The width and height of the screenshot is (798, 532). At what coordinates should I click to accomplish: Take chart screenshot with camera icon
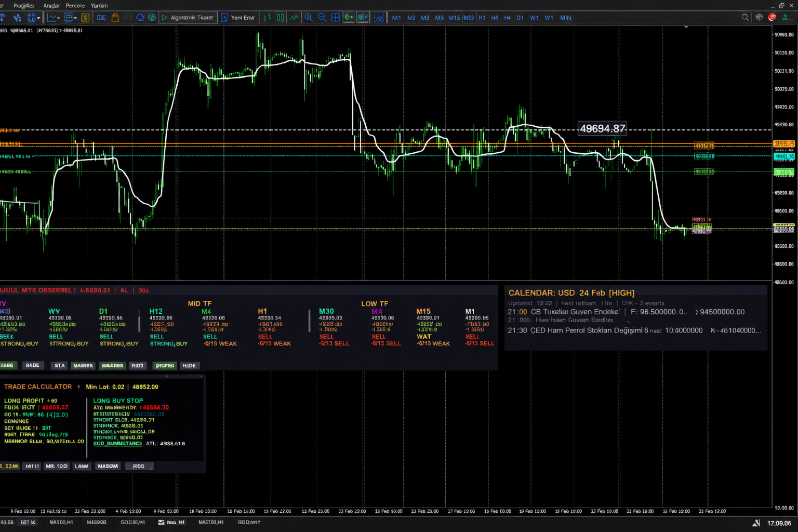click(379, 18)
